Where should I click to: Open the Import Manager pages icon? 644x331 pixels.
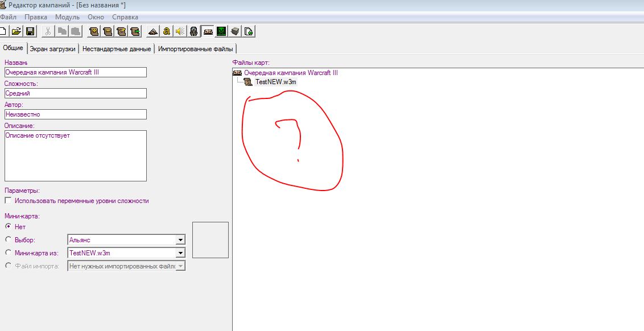(x=249, y=31)
